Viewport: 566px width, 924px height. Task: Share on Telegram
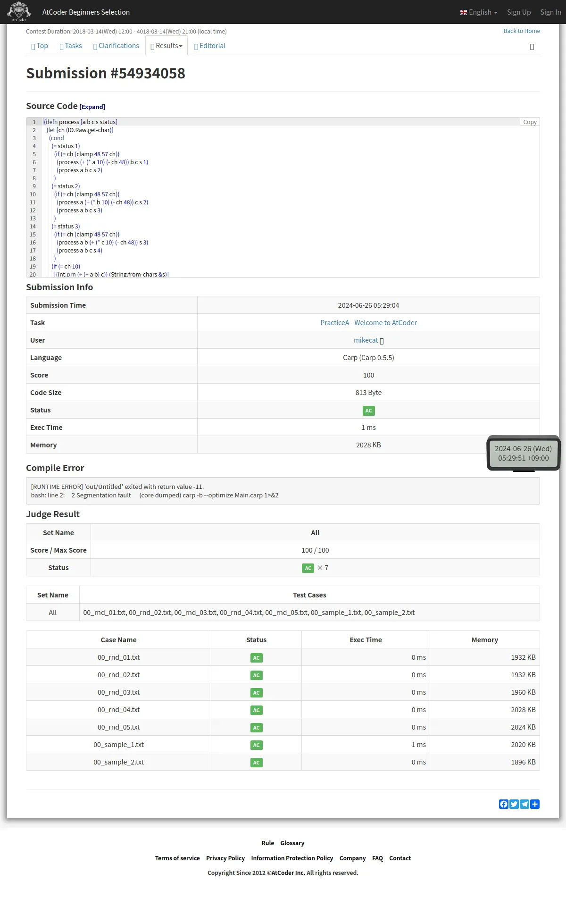pos(524,804)
